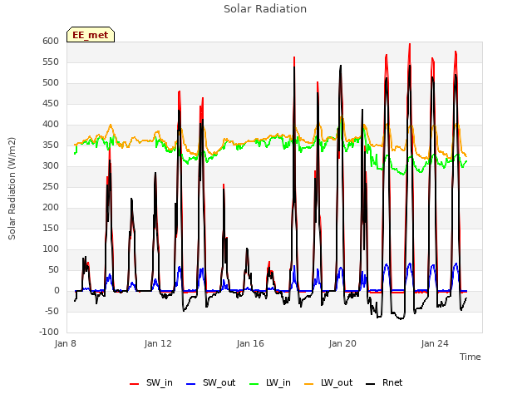This screenshot has height=399, width=532.
Task: Click the 150 y-axis tick label
Action: pyautogui.click(x=51, y=229)
